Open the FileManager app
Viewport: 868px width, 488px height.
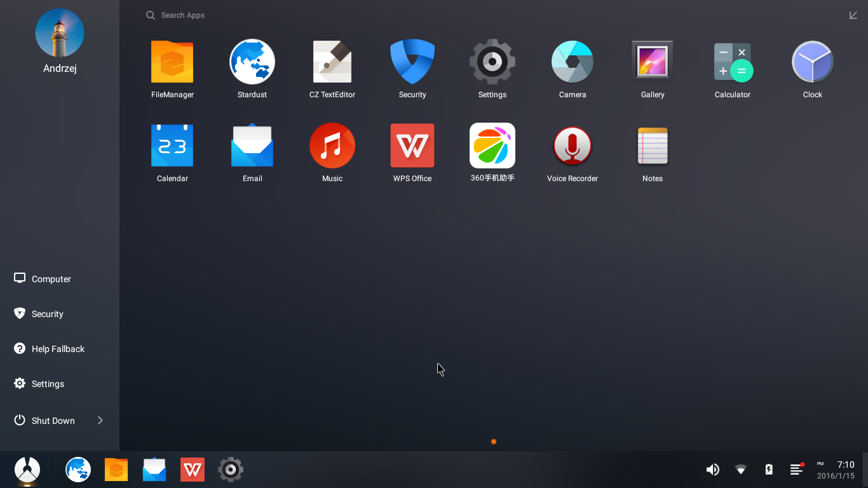tap(172, 62)
